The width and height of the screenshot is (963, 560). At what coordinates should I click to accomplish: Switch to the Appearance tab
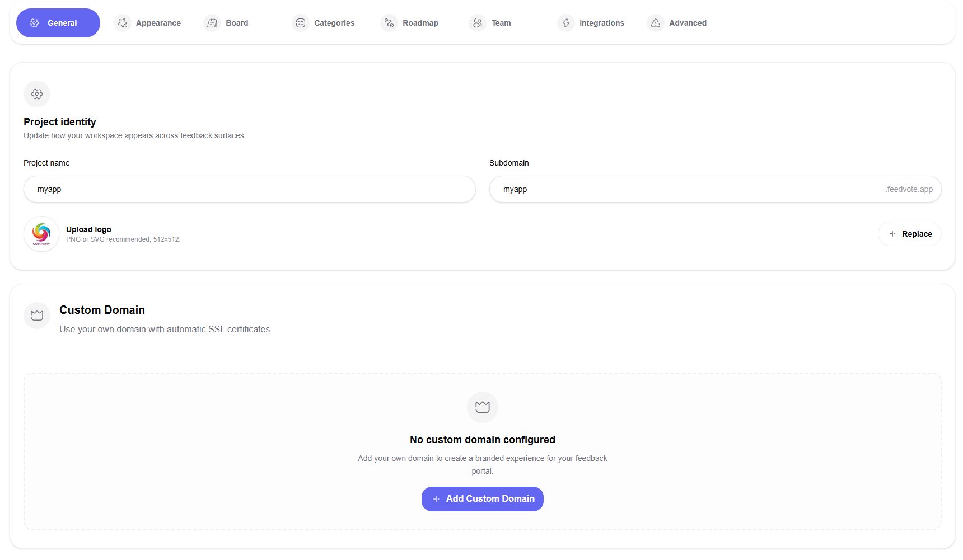[158, 23]
